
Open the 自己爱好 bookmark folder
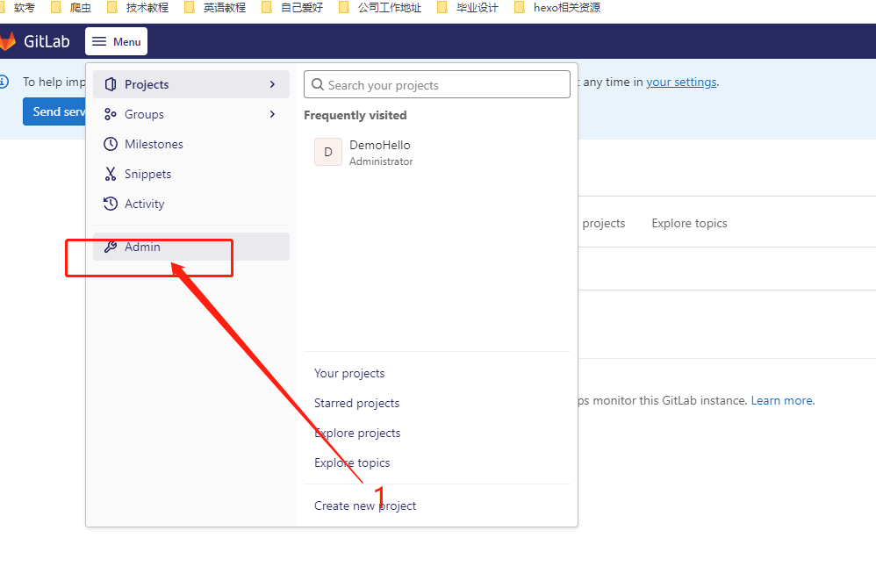point(292,8)
